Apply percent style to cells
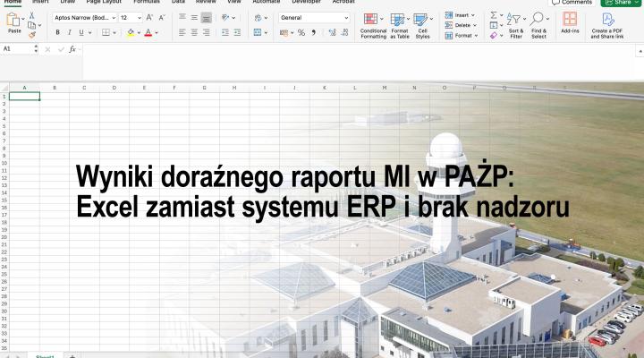 click(x=301, y=32)
